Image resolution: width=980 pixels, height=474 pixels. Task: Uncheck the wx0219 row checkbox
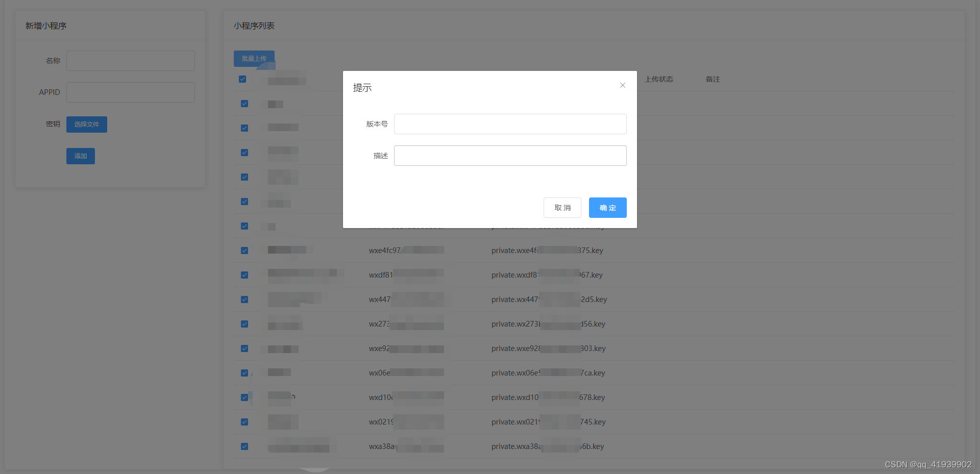coord(244,421)
